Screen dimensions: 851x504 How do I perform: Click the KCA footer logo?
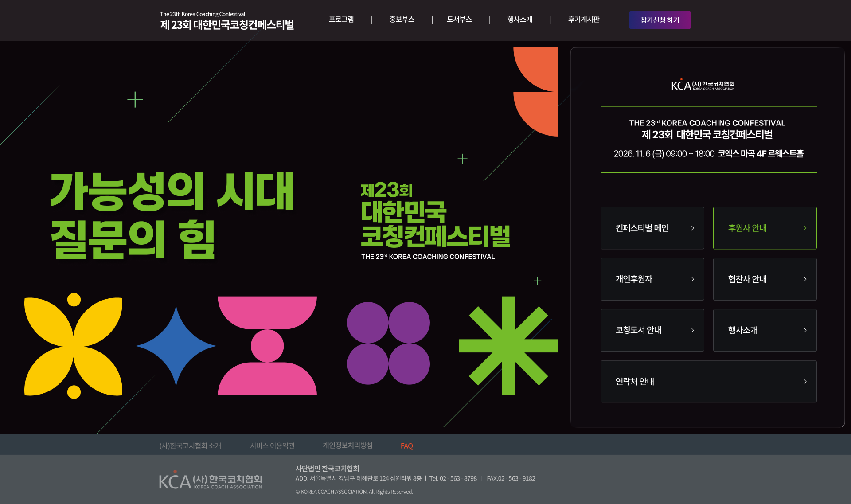tap(211, 480)
